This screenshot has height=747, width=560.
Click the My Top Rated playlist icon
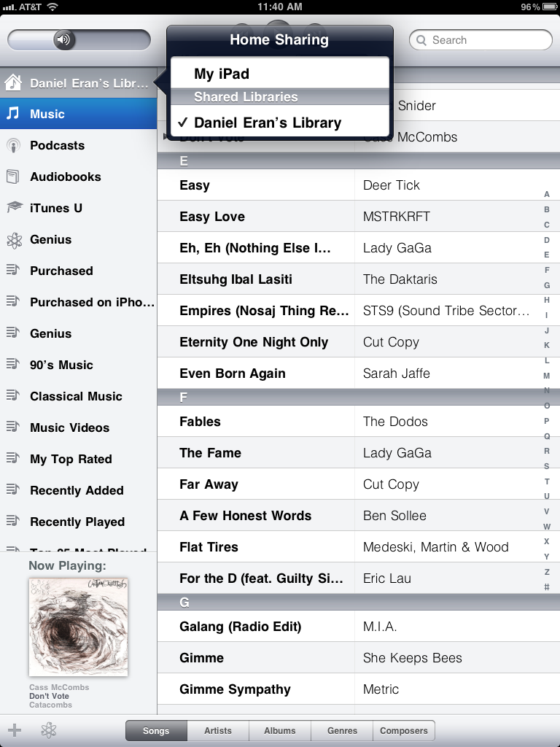pos(13,458)
